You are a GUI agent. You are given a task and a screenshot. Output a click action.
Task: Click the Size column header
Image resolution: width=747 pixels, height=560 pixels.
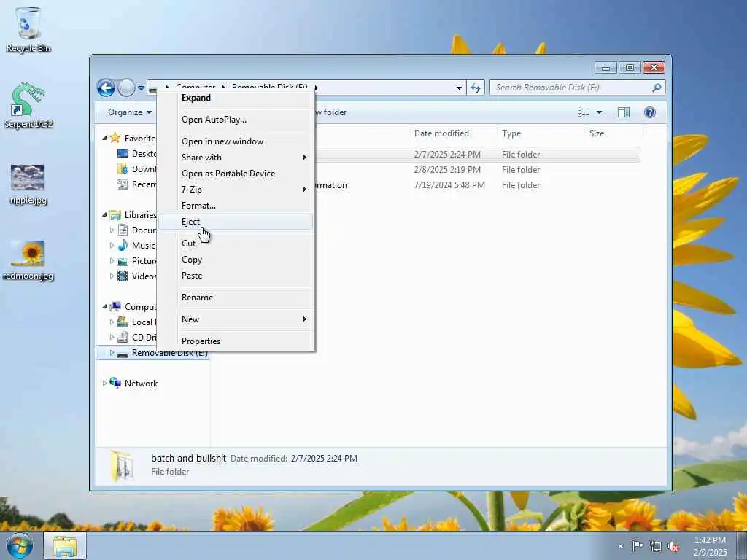pyautogui.click(x=597, y=133)
